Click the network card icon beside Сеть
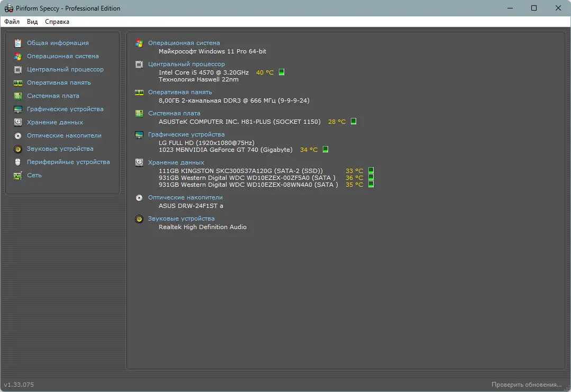Image resolution: width=571 pixels, height=392 pixels. (x=18, y=176)
